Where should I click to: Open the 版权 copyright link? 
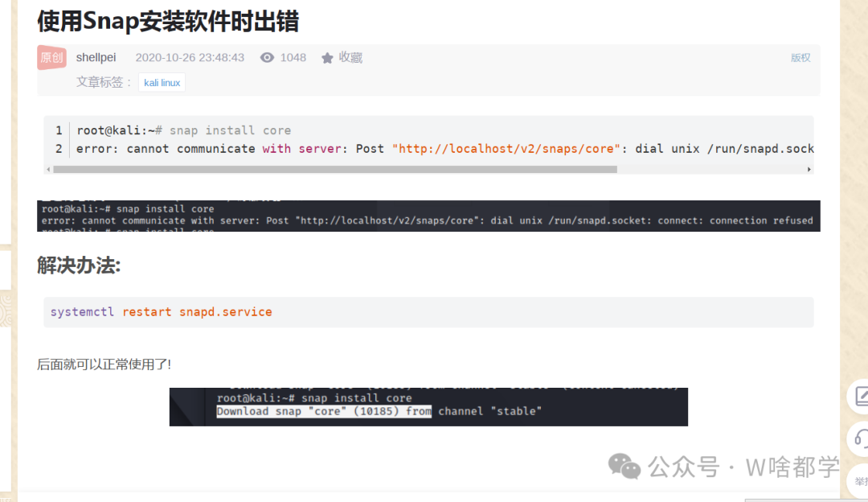800,58
